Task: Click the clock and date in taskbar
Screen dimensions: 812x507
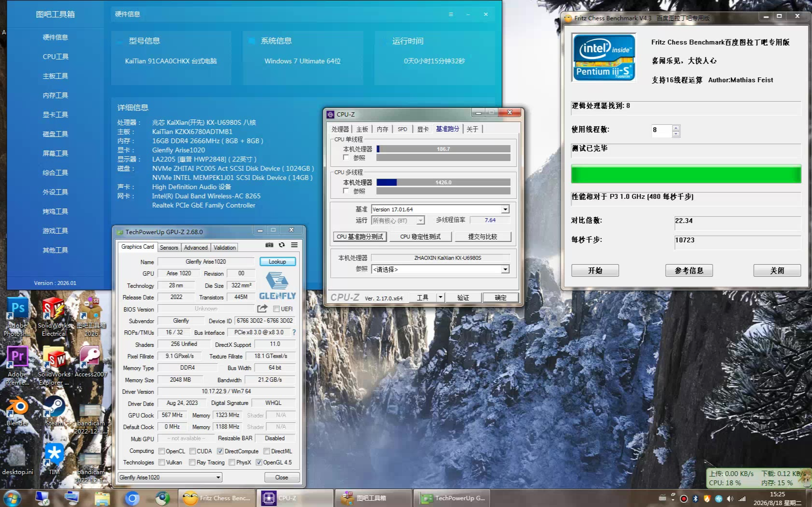Action: coord(777,498)
